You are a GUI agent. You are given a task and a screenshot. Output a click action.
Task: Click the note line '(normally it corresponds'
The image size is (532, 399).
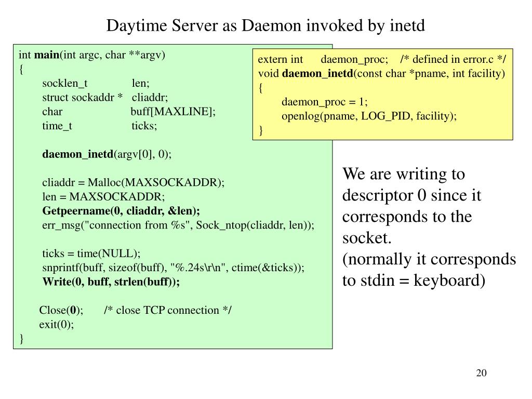pos(429,260)
